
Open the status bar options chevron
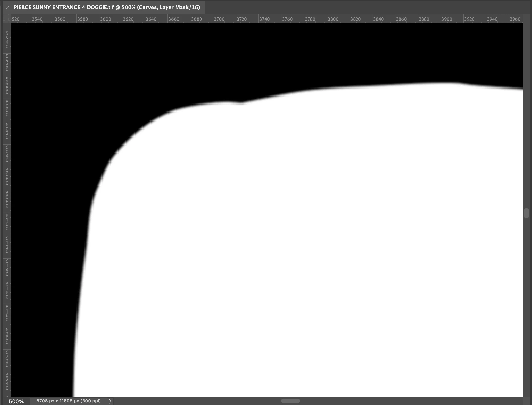[110, 401]
